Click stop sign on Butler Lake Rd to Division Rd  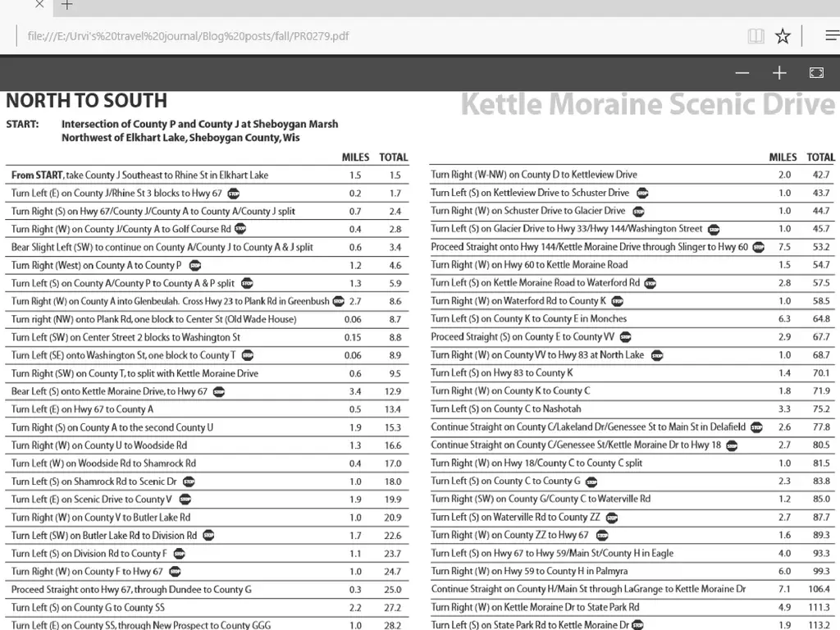(x=208, y=535)
